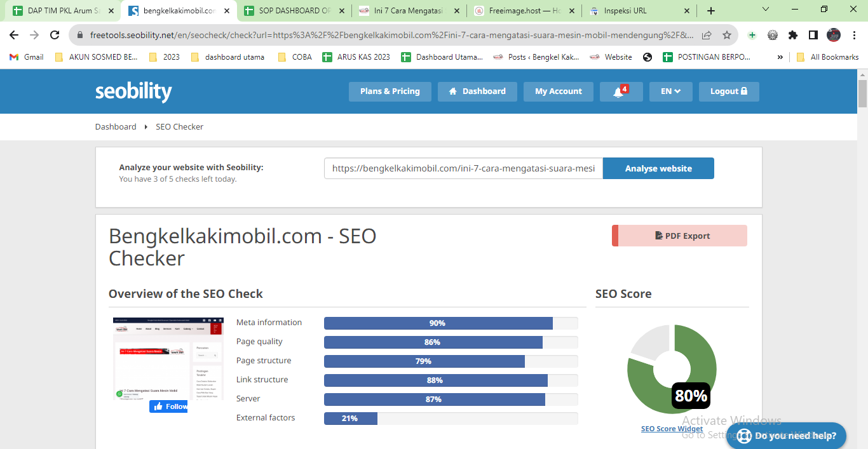868x449 pixels.
Task: Open the POSTINGAN BERPO... bookmark
Action: [707, 57]
